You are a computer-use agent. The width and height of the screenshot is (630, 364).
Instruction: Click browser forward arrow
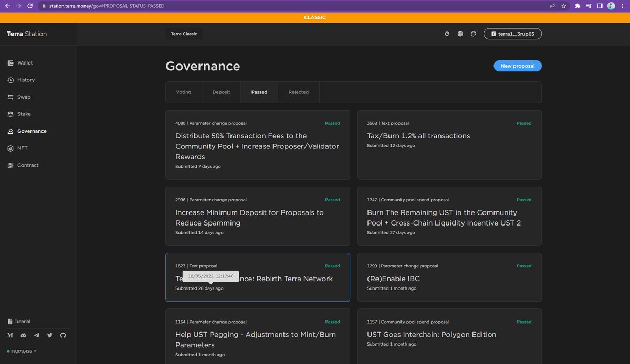click(18, 6)
